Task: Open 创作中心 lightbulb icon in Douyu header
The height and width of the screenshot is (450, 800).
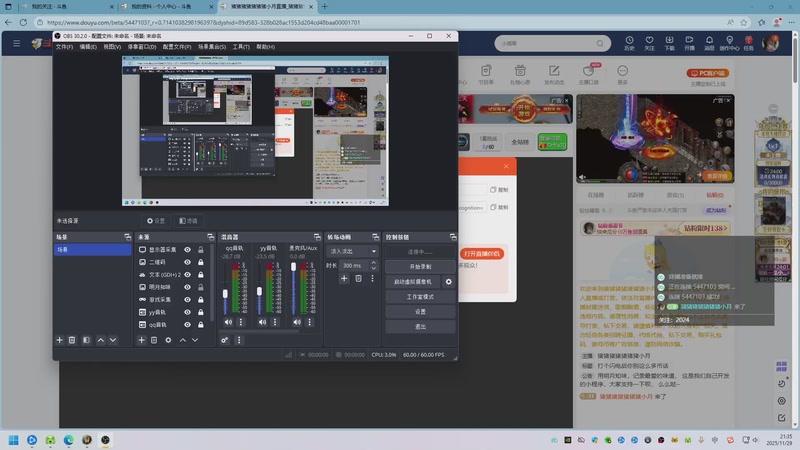Action: pos(729,43)
